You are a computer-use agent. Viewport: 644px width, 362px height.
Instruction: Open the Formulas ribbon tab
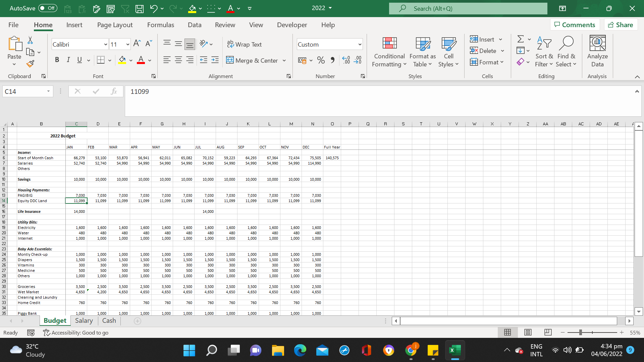160,25
